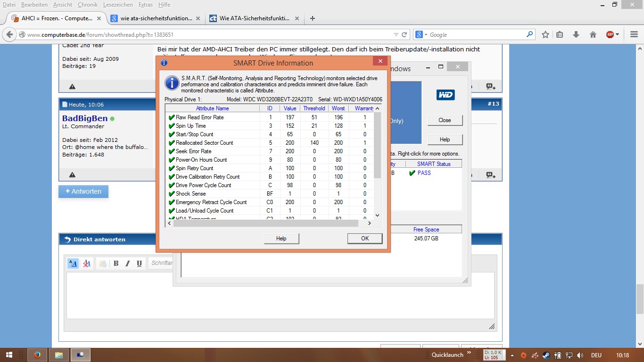Open the Firefox hamburger menu
Image resolution: width=644 pixels, height=362 pixels.
[634, 34]
